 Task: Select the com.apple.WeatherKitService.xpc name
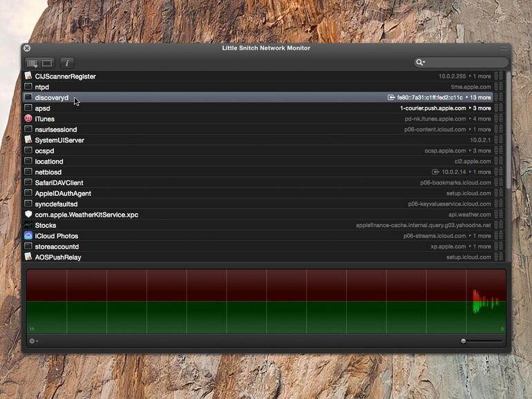pos(86,215)
